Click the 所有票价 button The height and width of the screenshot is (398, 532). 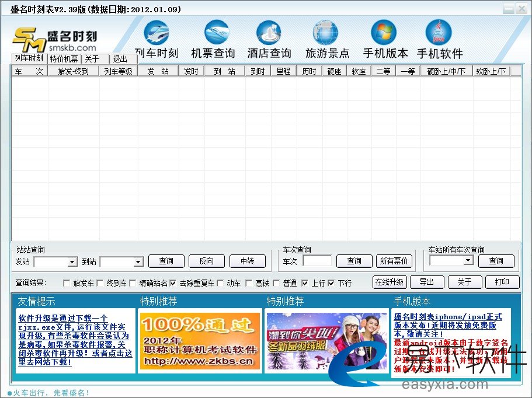[394, 261]
